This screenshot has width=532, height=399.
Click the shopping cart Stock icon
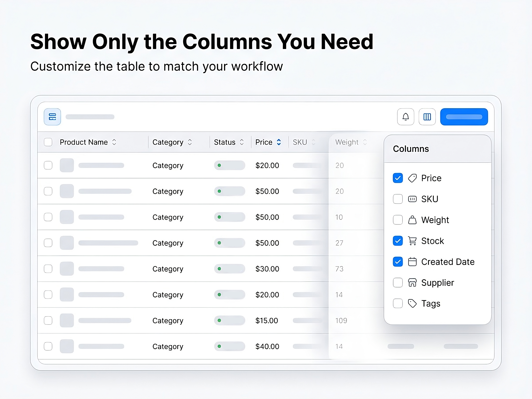click(x=412, y=241)
